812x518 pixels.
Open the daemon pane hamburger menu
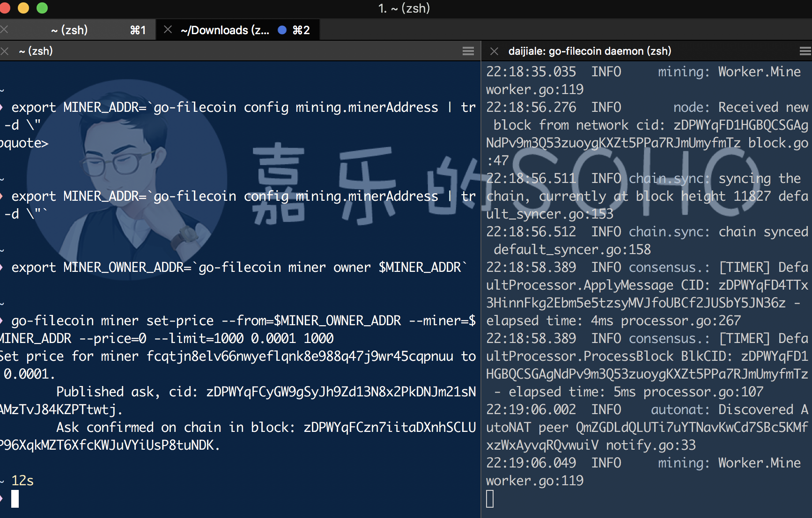(x=805, y=51)
